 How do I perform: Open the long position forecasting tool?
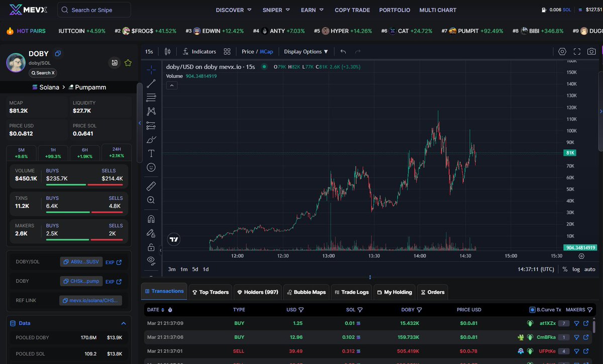click(151, 126)
